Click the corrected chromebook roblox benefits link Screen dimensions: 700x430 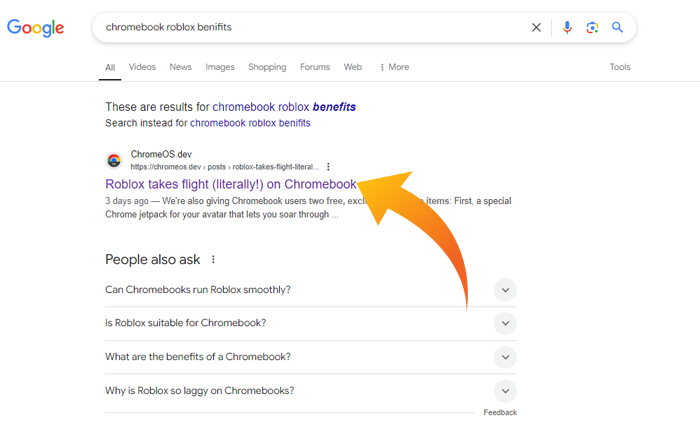284,107
